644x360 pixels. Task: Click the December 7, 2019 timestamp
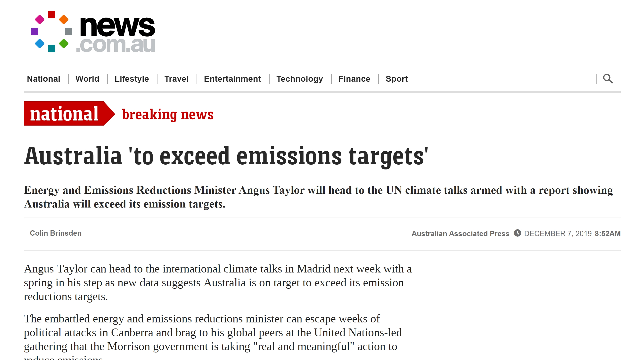558,233
